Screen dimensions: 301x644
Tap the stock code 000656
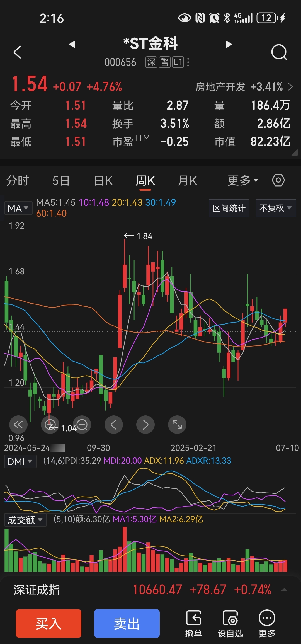tap(120, 62)
